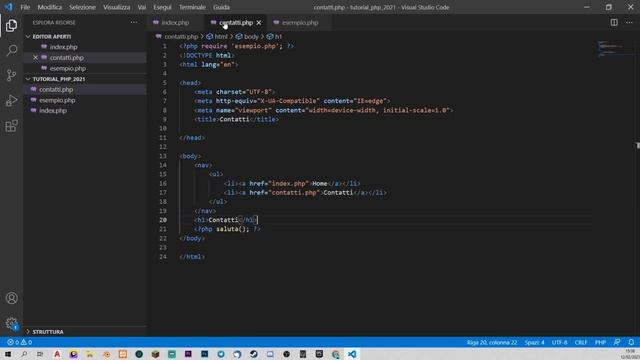Click the PHP language mode status item
This screenshot has width=640, height=360.
(600, 342)
